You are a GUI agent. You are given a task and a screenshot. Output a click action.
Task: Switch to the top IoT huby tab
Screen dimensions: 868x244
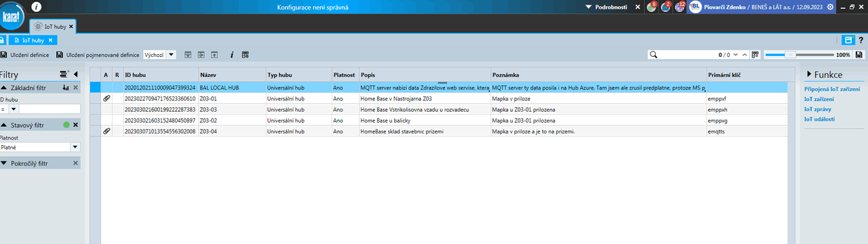[x=54, y=26]
